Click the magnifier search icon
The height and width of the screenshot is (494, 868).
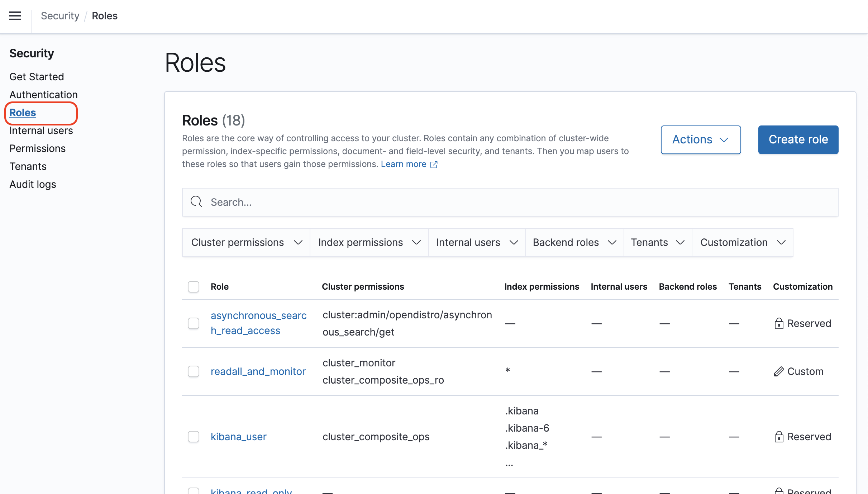pyautogui.click(x=196, y=202)
